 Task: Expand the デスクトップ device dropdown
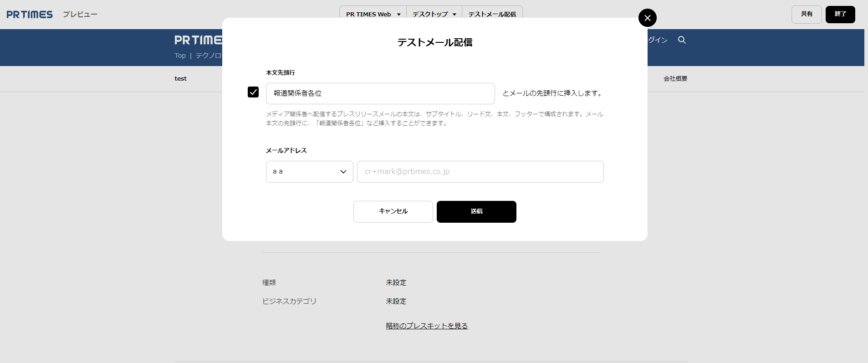[434, 14]
